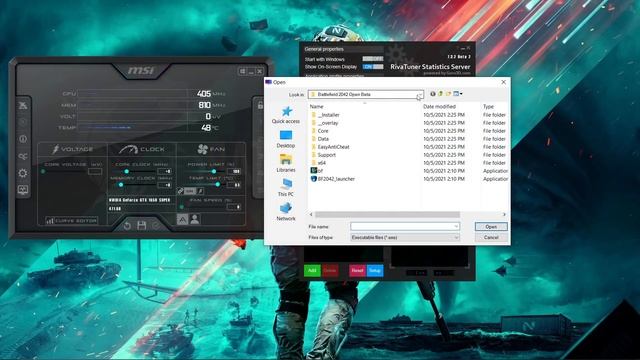This screenshot has width=640, height=360.
Task: Toggle Show On-Screen Display in RivaTuner
Action: [x=373, y=67]
